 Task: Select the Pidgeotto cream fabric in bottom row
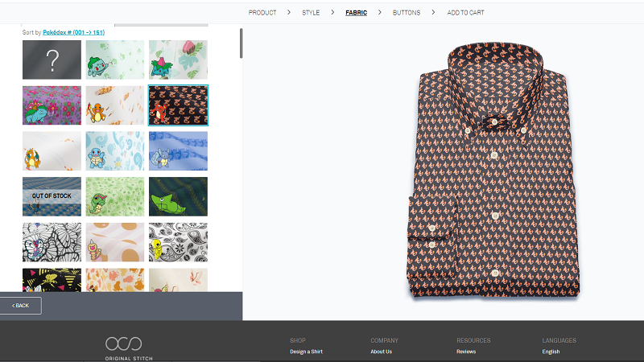(x=178, y=280)
